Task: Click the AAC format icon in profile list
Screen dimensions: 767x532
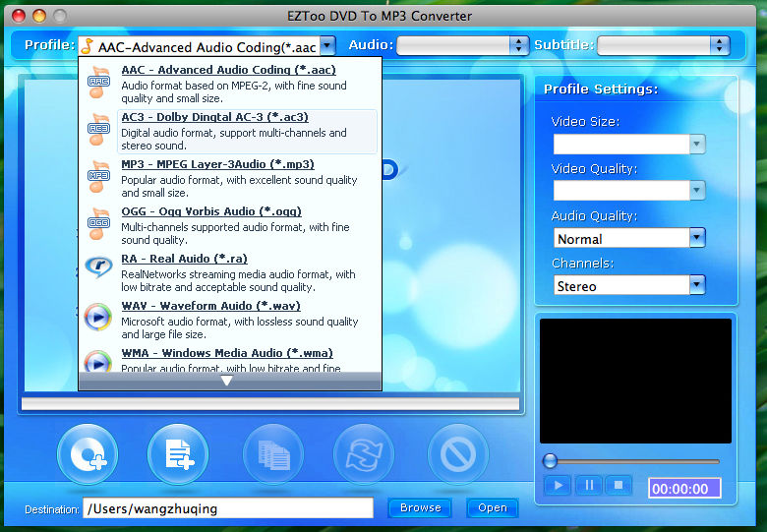Action: [x=98, y=82]
